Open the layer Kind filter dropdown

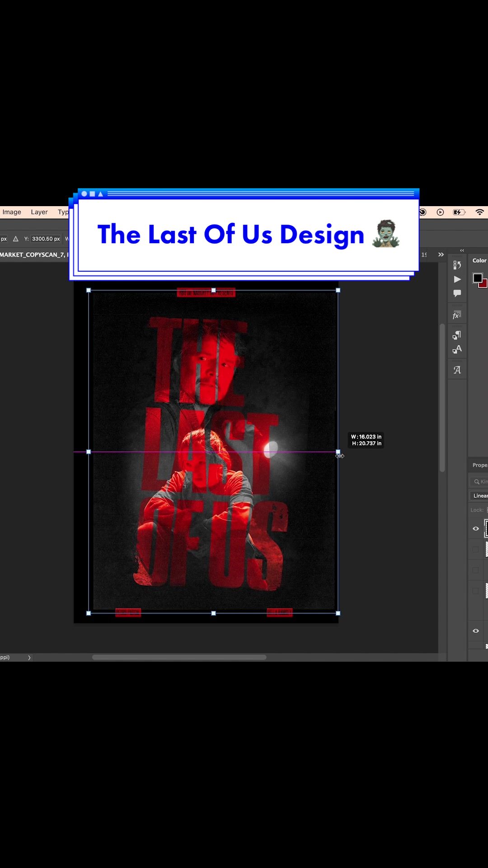[x=479, y=481]
